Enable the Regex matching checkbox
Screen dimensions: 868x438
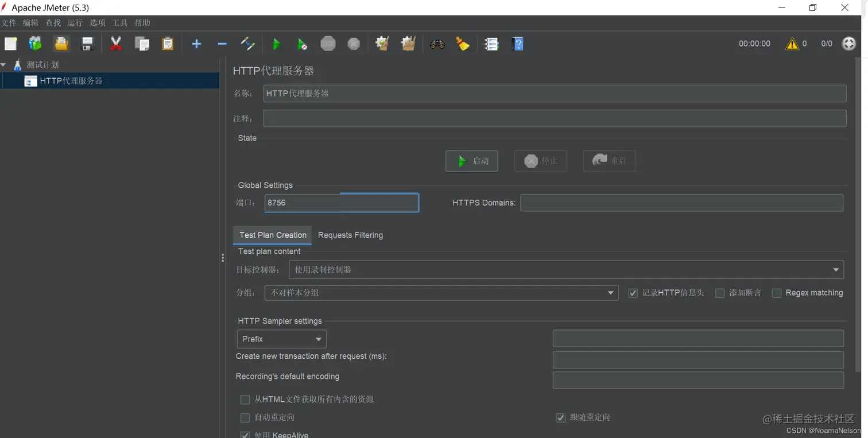point(777,293)
